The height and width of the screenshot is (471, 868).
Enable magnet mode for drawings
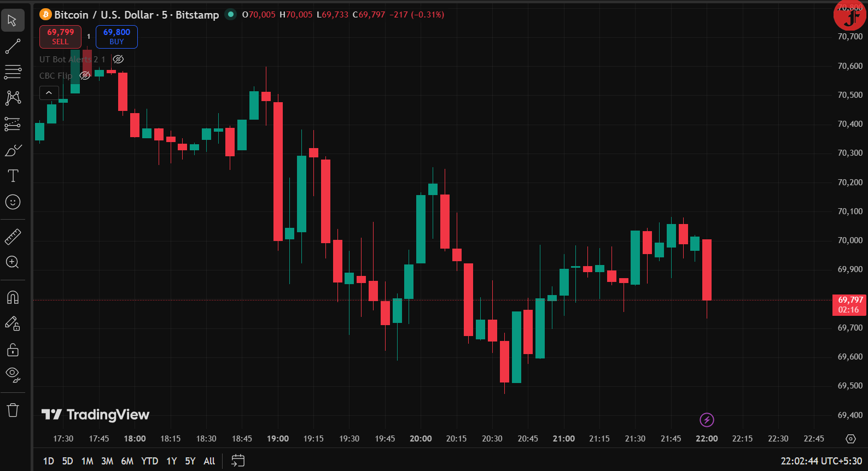13,297
